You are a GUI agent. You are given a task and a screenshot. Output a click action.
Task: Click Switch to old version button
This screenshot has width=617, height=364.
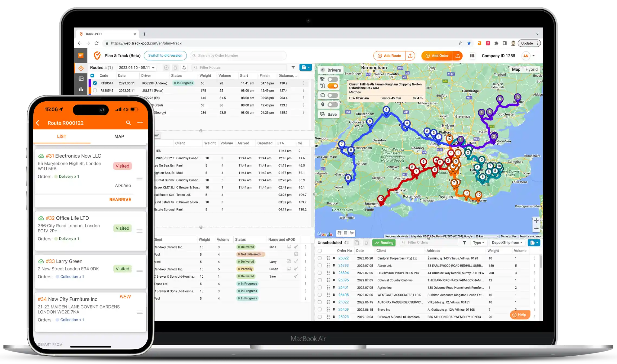pos(166,56)
